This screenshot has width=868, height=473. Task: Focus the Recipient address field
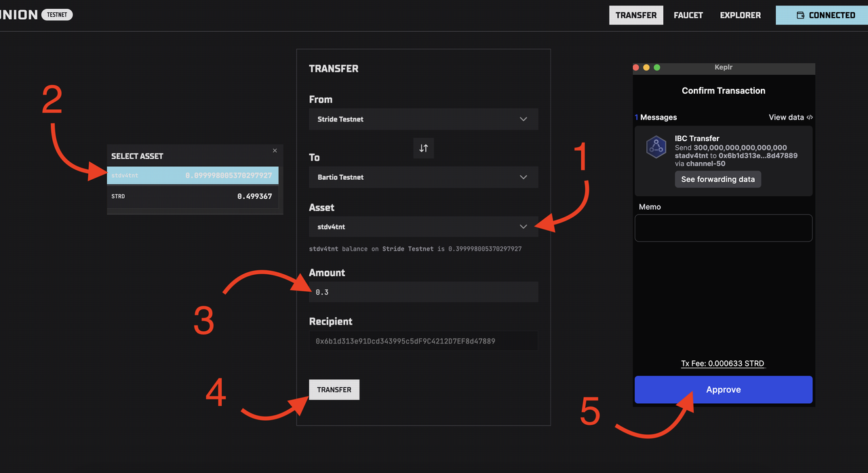(423, 341)
